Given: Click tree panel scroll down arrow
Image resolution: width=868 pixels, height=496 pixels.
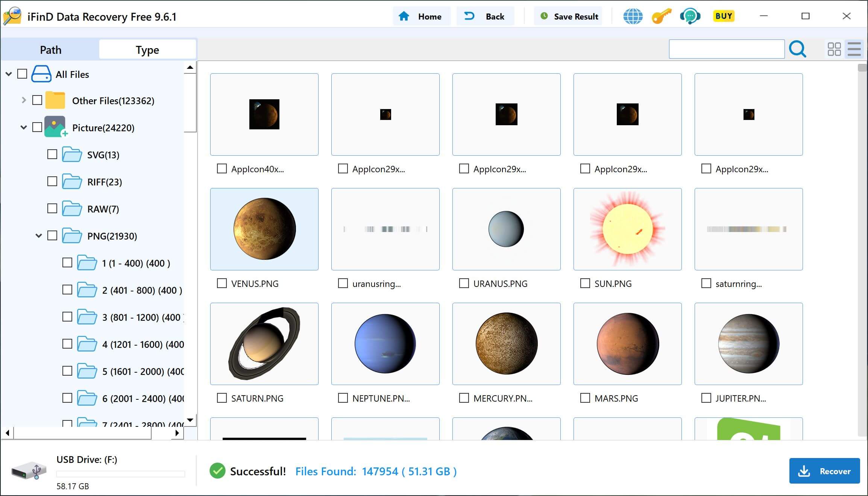Looking at the screenshot, I should pos(190,420).
